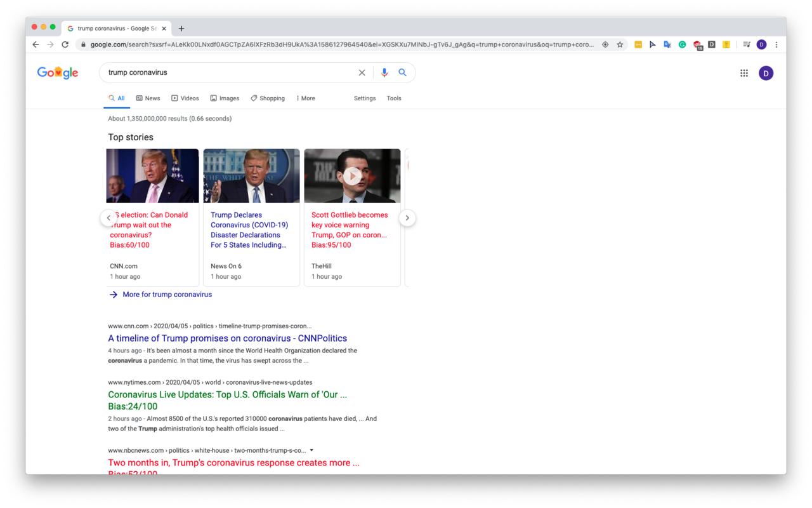The image size is (812, 508).
Task: Switch to the News results tab
Action: 148,98
